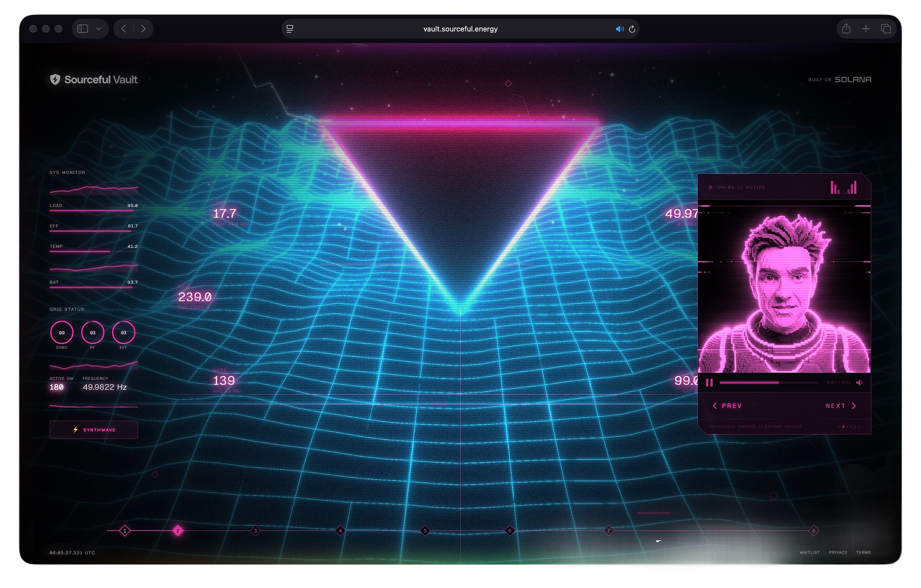Click the audio mute icon in the Safari address bar

click(x=619, y=29)
